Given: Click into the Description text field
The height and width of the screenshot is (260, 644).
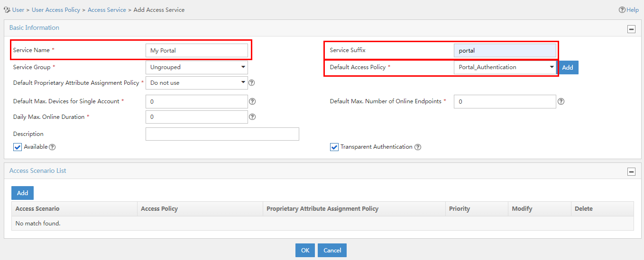Looking at the screenshot, I should pyautogui.click(x=222, y=134).
